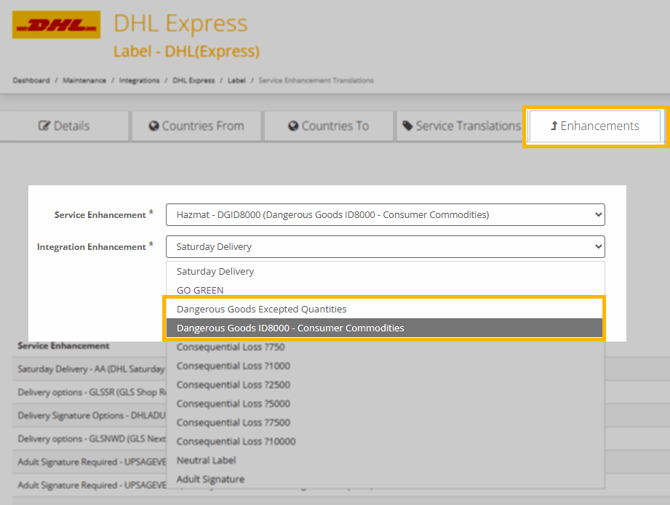670x505 pixels.
Task: Choose Saturday Delivery from the option list
Action: (385, 271)
